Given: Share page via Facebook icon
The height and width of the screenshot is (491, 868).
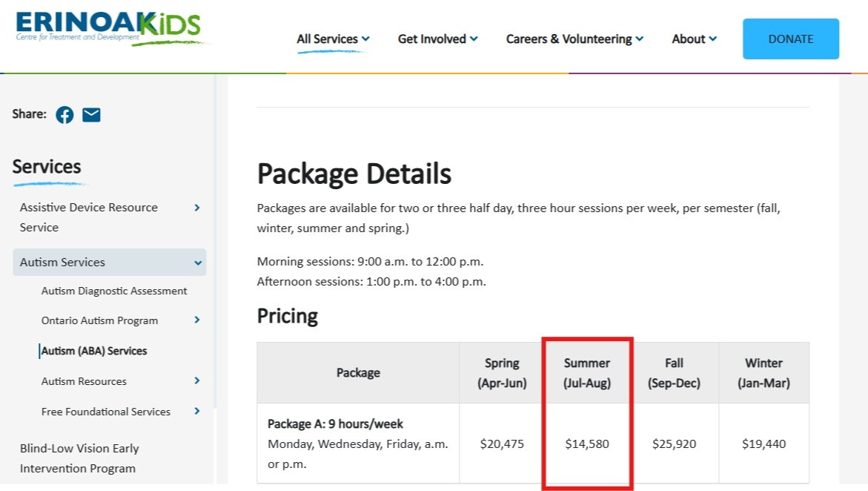Looking at the screenshot, I should pos(64,115).
